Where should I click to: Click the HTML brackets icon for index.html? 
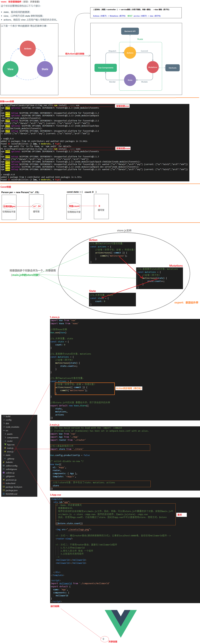click(4, 483)
